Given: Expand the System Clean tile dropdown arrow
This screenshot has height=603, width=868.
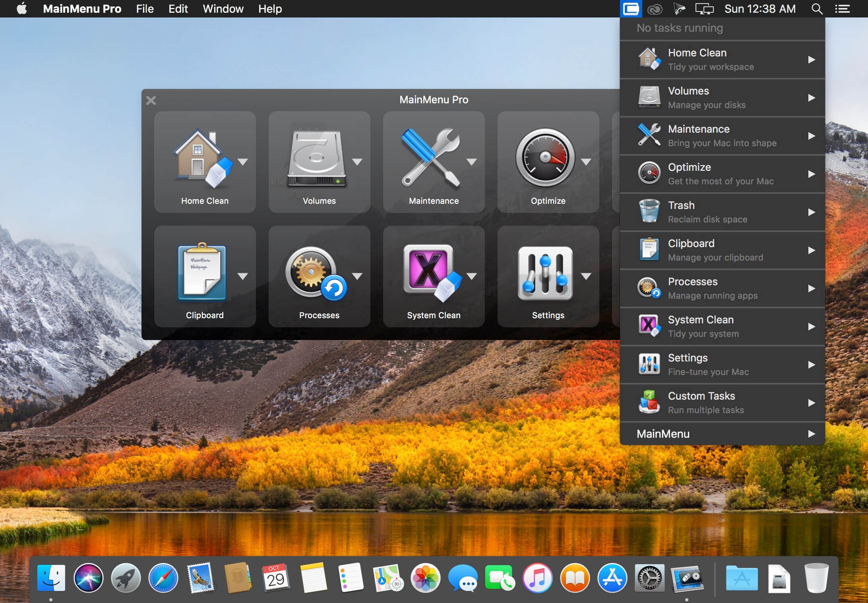Looking at the screenshot, I should click(471, 276).
